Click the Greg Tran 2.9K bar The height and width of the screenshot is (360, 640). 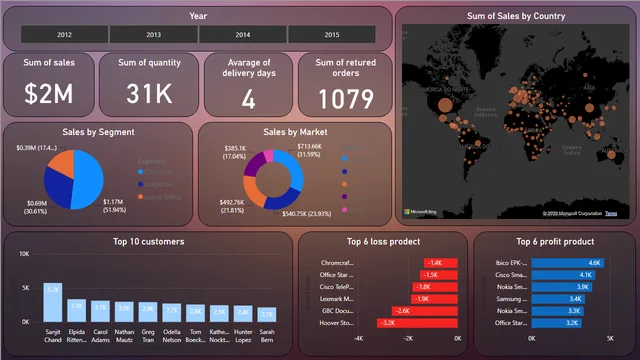point(148,312)
